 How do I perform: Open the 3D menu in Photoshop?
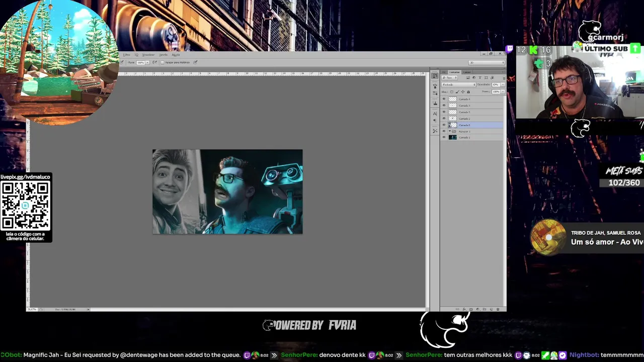point(136,55)
